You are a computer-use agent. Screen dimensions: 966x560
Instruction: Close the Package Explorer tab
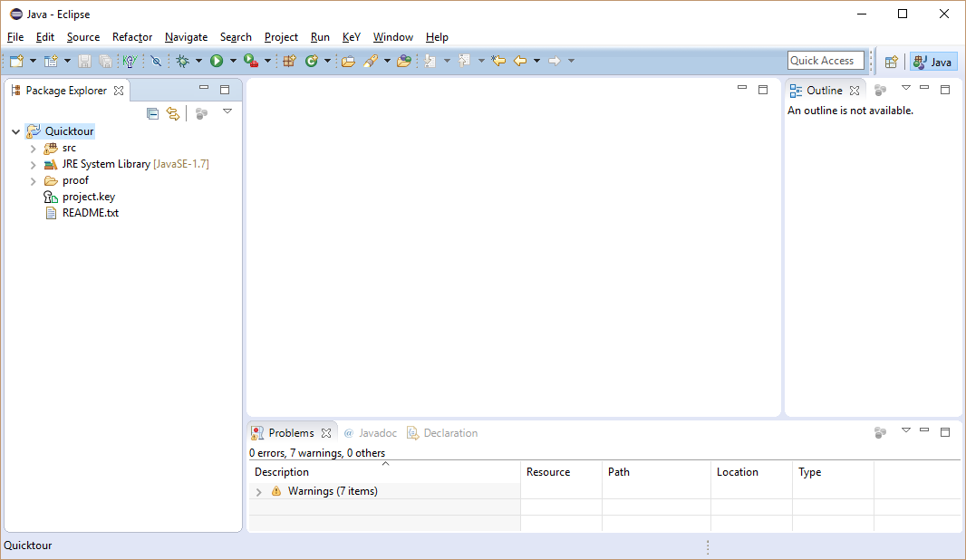coord(119,91)
